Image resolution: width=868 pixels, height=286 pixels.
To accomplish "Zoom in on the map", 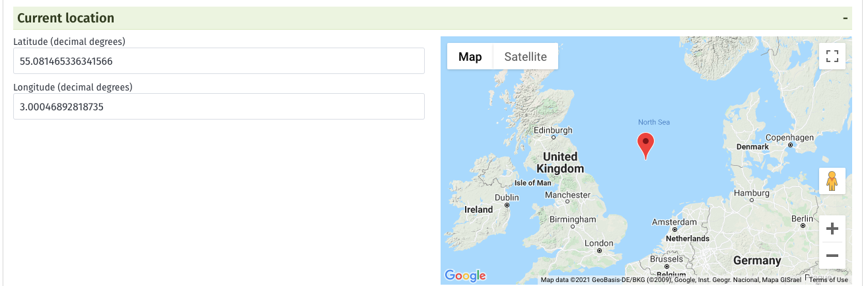I will click(832, 229).
